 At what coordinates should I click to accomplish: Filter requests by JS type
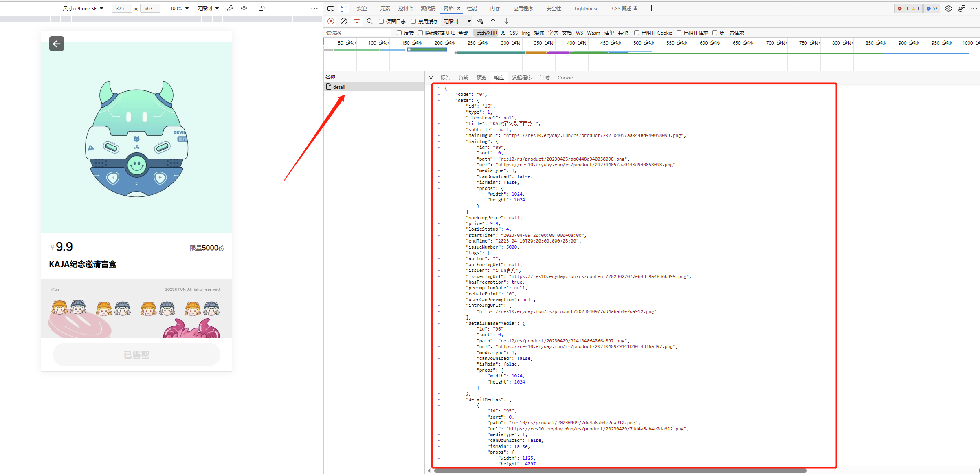pyautogui.click(x=503, y=33)
